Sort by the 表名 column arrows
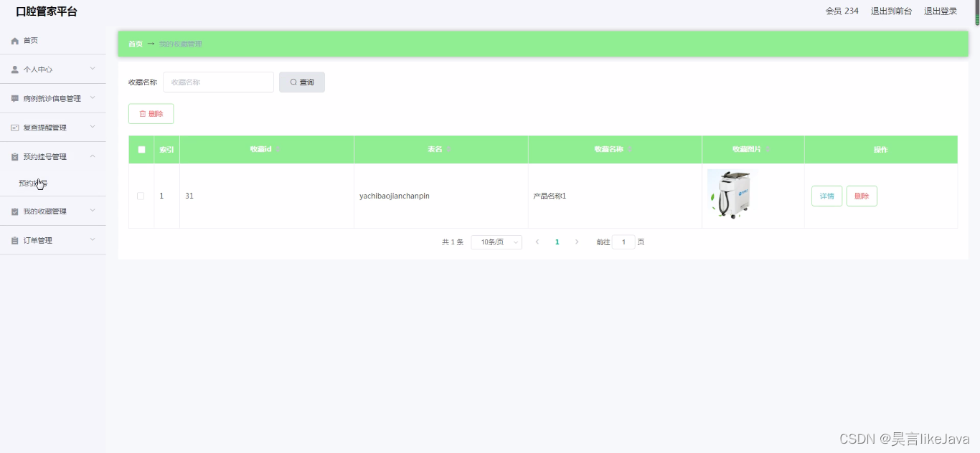The image size is (980, 453). (x=448, y=149)
